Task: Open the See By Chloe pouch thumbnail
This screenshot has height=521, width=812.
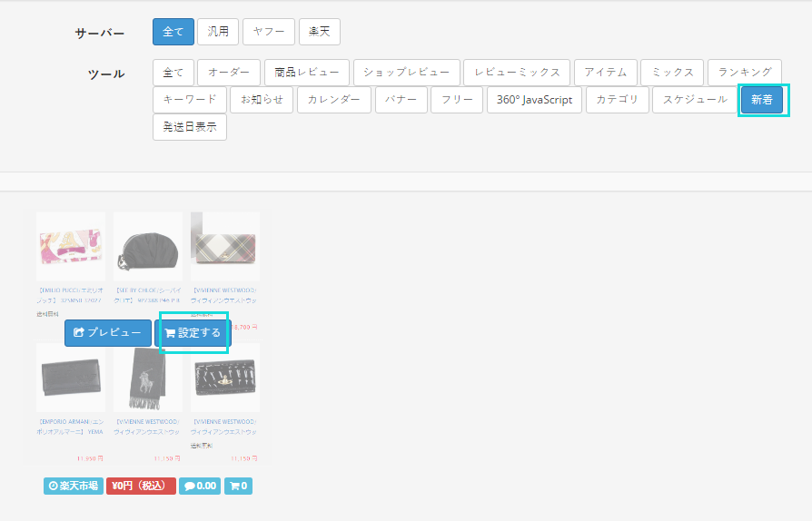Action: [148, 246]
